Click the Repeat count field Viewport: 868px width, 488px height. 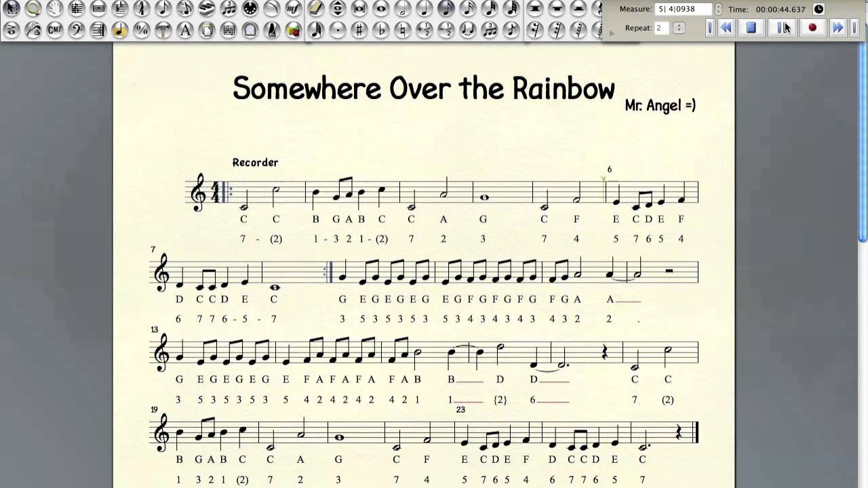point(662,28)
